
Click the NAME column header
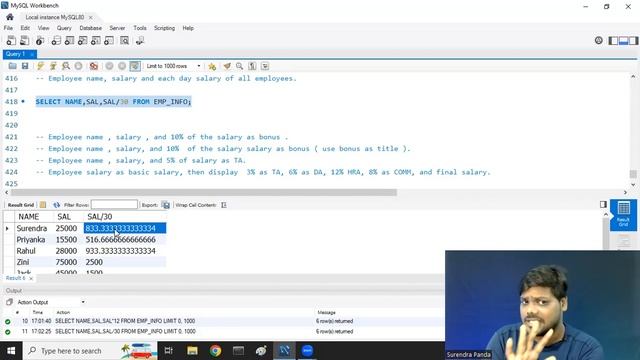pos(29,217)
